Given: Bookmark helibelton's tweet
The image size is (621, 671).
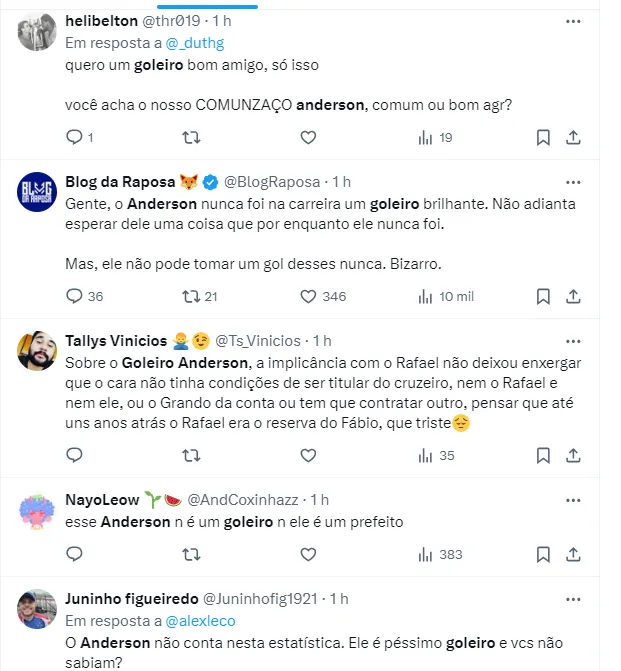Looking at the screenshot, I should pyautogui.click(x=542, y=137).
